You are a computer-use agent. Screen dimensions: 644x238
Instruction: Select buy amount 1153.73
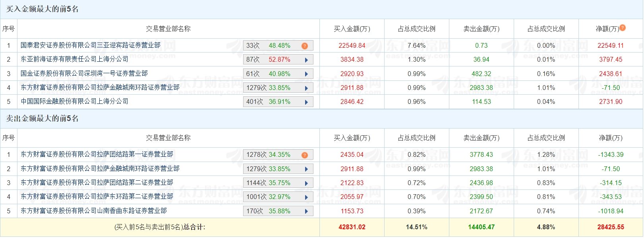click(352, 211)
